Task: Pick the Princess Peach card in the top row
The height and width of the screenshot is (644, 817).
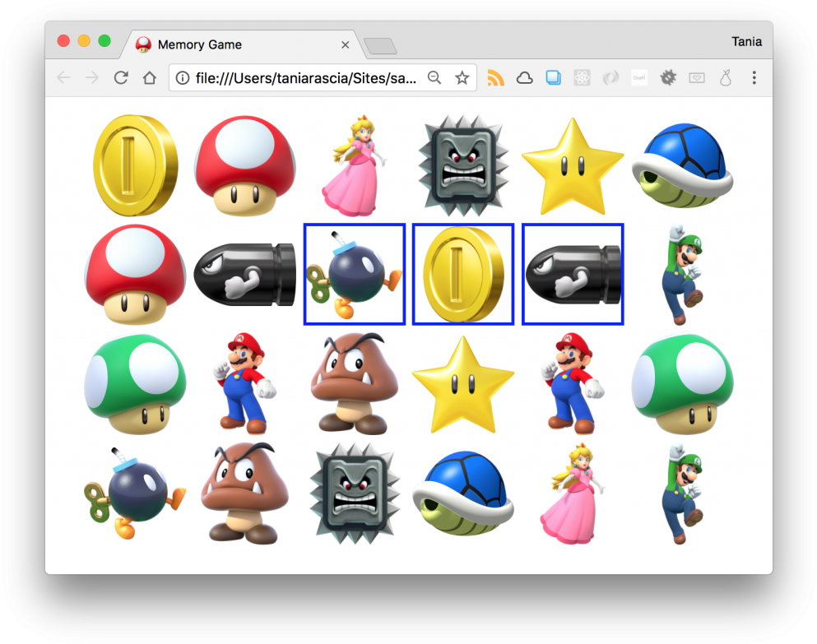Action: [x=355, y=165]
